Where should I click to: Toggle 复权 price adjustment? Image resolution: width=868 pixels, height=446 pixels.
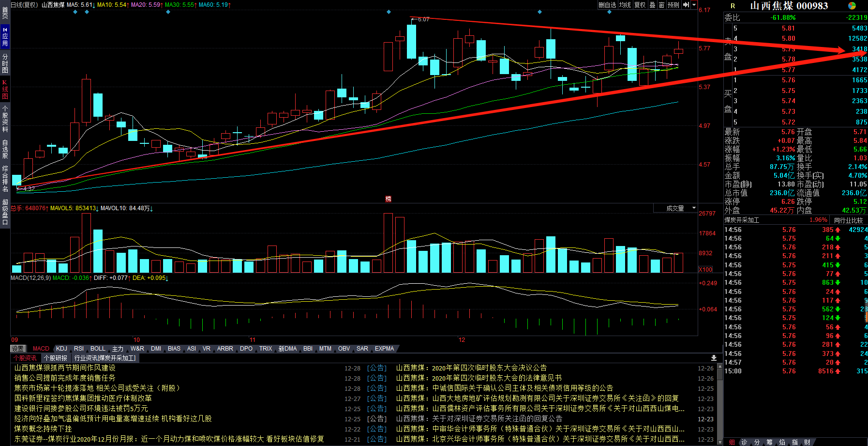click(640, 5)
